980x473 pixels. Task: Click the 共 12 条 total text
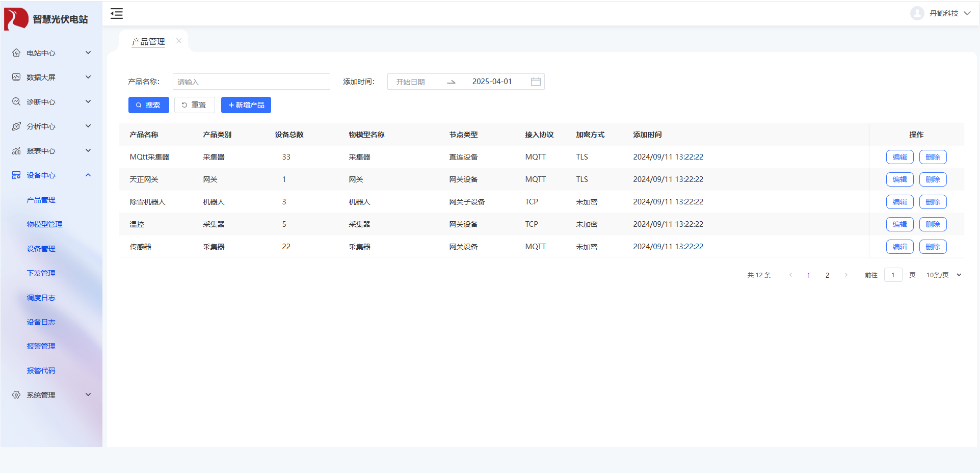759,275
